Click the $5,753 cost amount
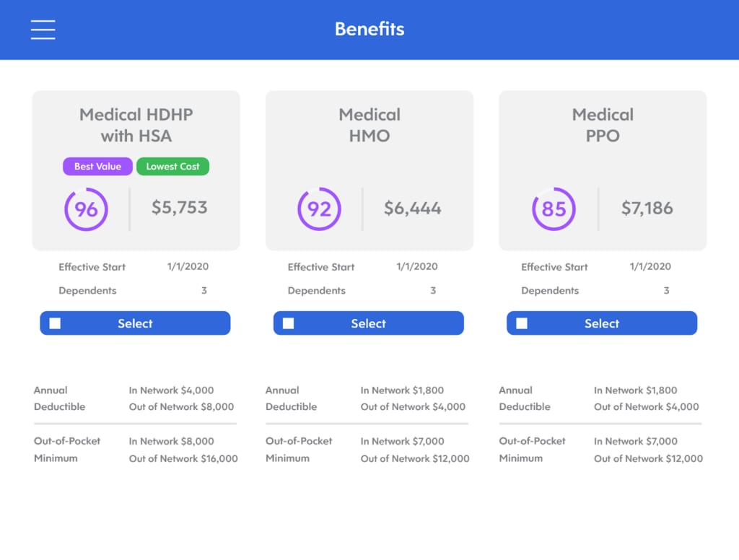The width and height of the screenshot is (739, 560). click(180, 207)
